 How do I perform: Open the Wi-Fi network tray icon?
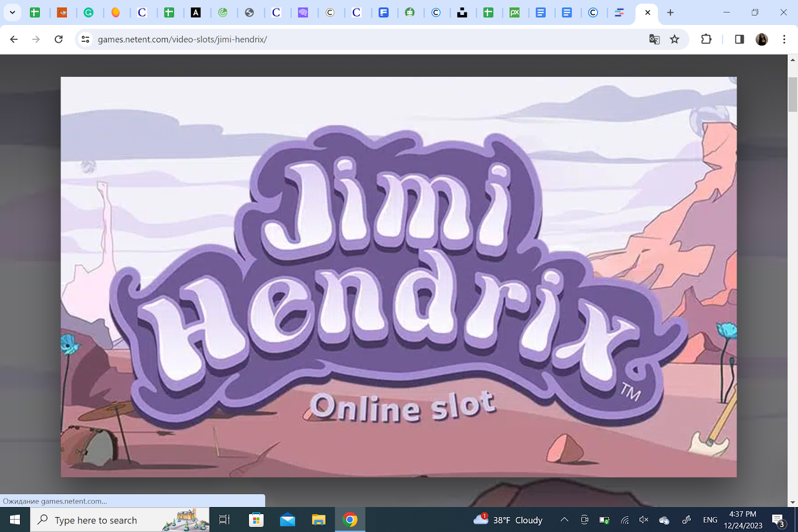pyautogui.click(x=624, y=520)
